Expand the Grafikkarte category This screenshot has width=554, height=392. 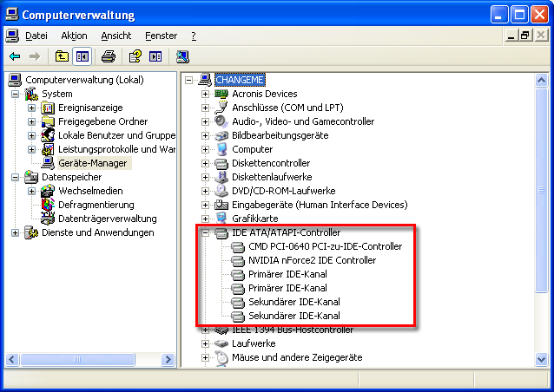click(206, 219)
